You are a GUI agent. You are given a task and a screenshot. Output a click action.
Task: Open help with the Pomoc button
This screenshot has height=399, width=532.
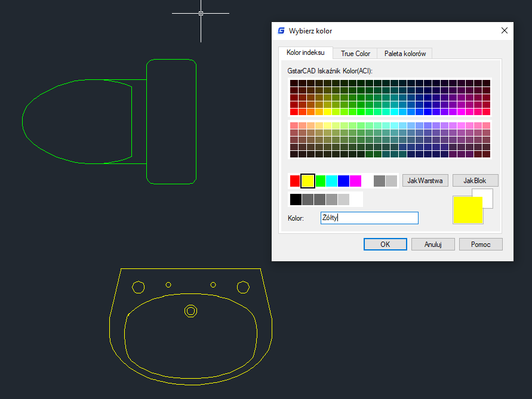(x=481, y=245)
